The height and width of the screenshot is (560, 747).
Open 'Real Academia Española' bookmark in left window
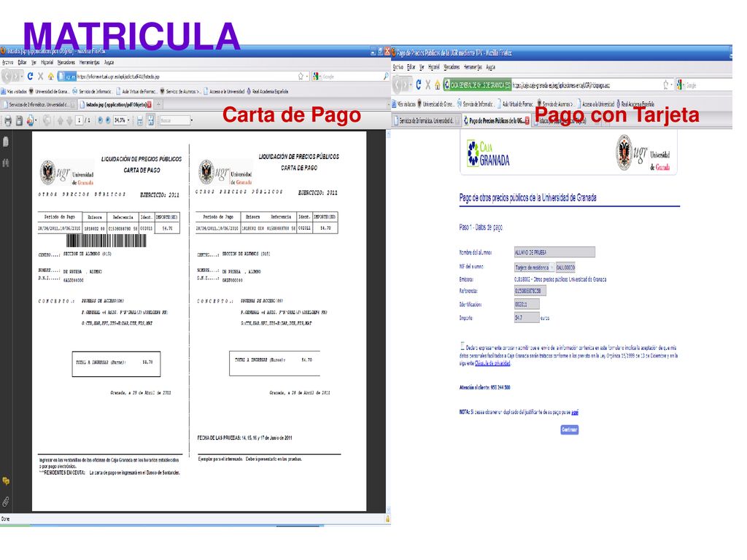pos(266,91)
